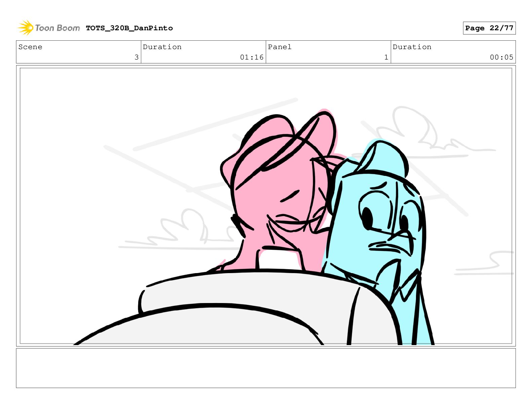Screen dimensions: 532x412
Task: Click the empty notes box below the panel
Action: [266, 368]
